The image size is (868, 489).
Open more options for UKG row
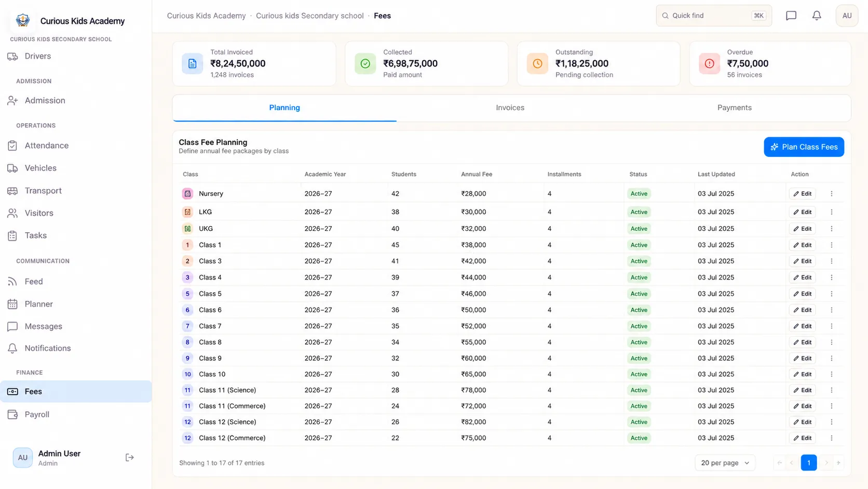[831, 229]
